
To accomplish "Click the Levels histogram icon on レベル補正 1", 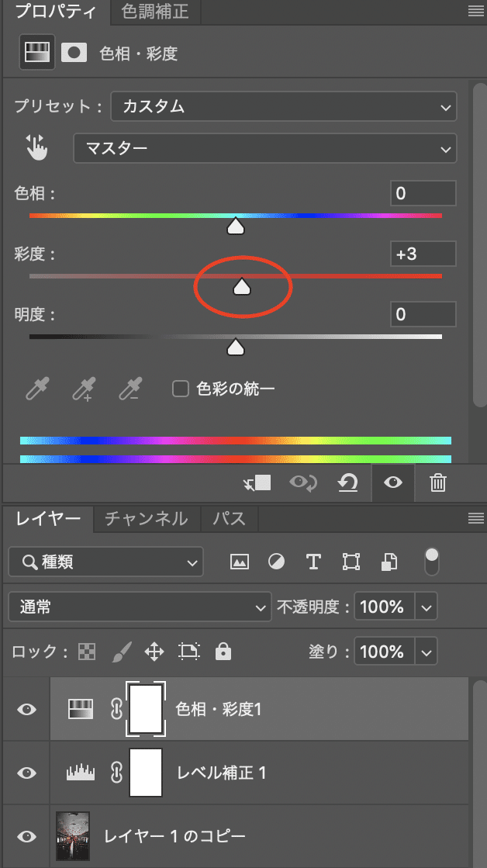I will tap(80, 773).
